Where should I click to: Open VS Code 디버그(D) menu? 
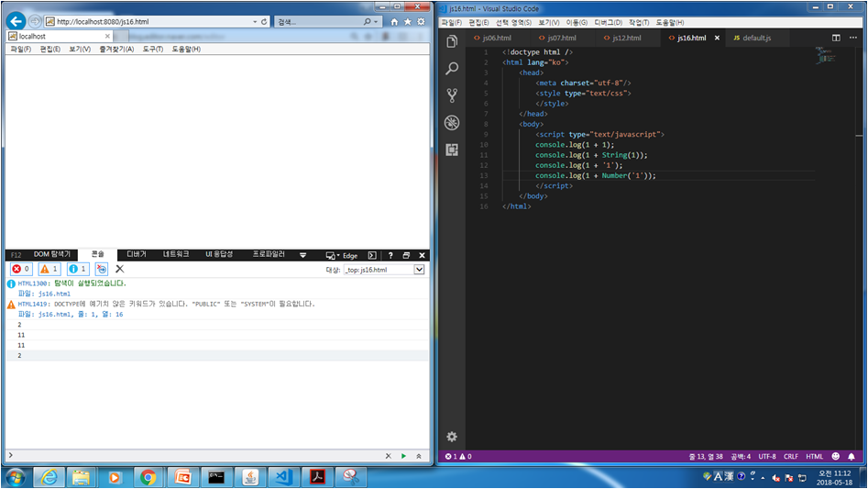[x=608, y=22]
